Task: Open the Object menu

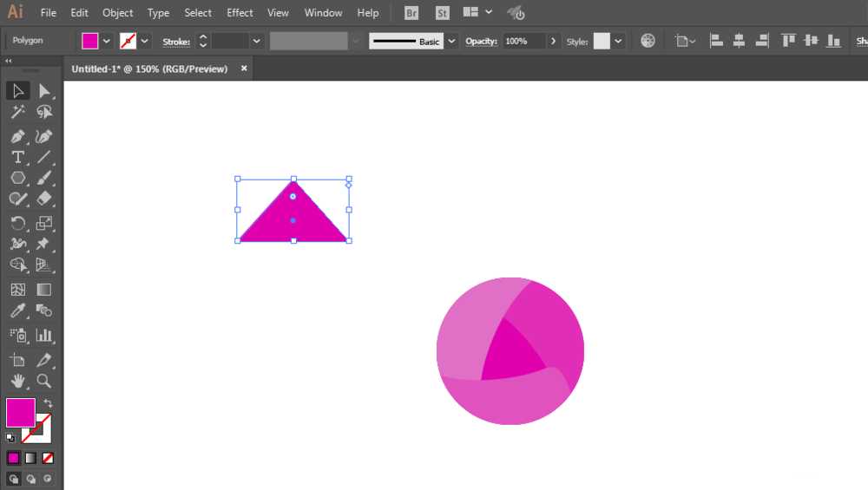Action: point(117,13)
